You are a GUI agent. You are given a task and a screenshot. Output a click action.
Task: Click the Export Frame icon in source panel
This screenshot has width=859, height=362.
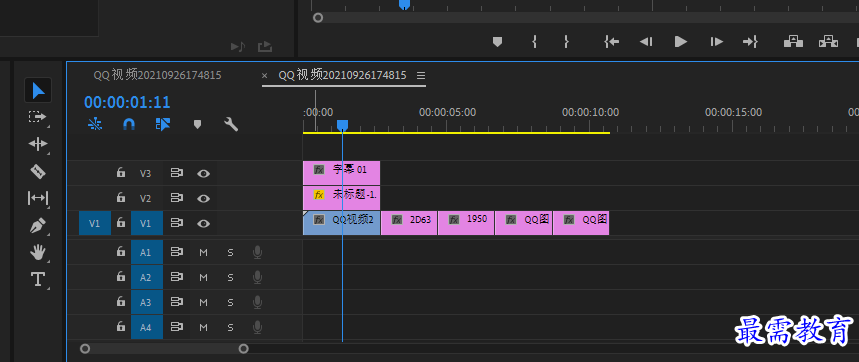(265, 47)
